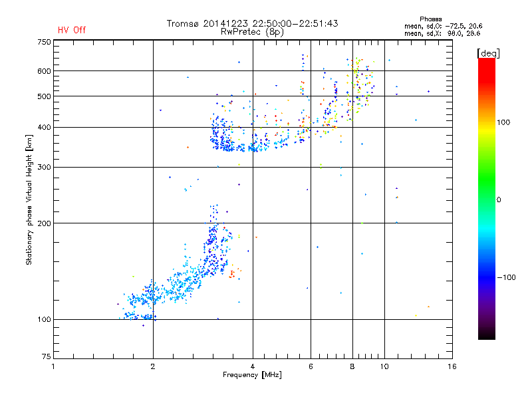Select the title 'Tromsø 20141223 22:50:00-22:51:43'
This screenshot has width=532, height=399.
tap(252, 23)
